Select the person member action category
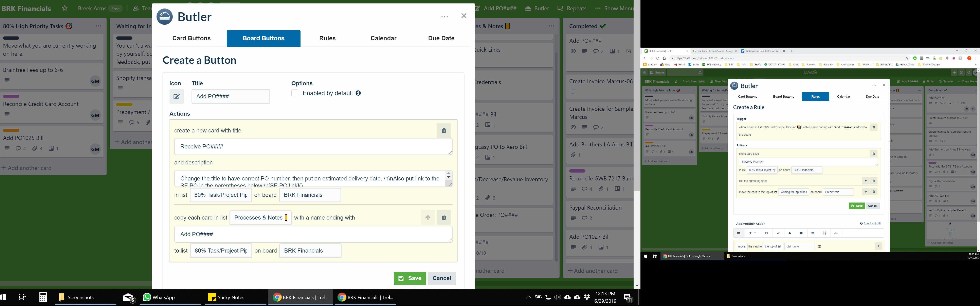The image size is (980, 306). tap(790, 233)
